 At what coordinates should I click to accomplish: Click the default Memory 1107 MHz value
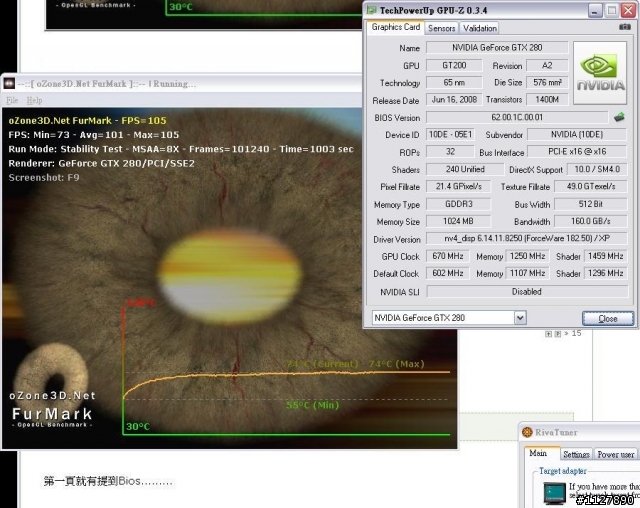pos(527,273)
